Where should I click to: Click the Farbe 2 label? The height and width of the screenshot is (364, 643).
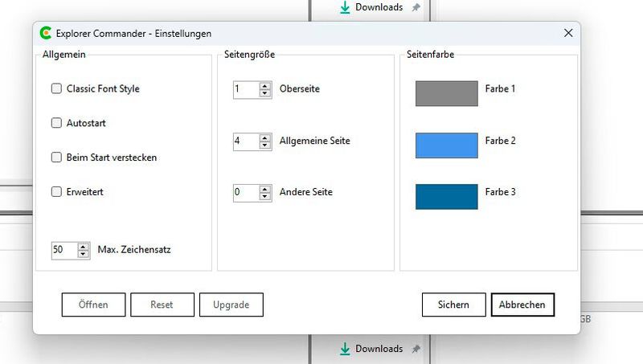pos(500,141)
